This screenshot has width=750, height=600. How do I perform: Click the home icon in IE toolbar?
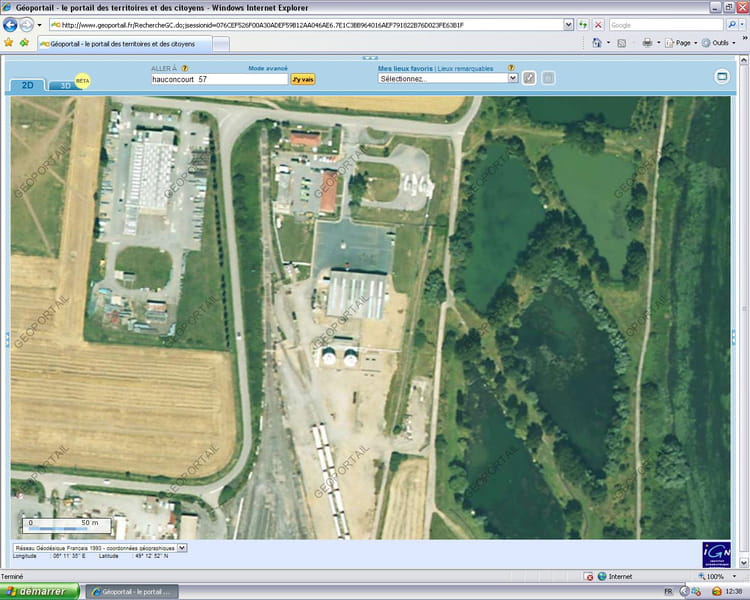pyautogui.click(x=596, y=43)
